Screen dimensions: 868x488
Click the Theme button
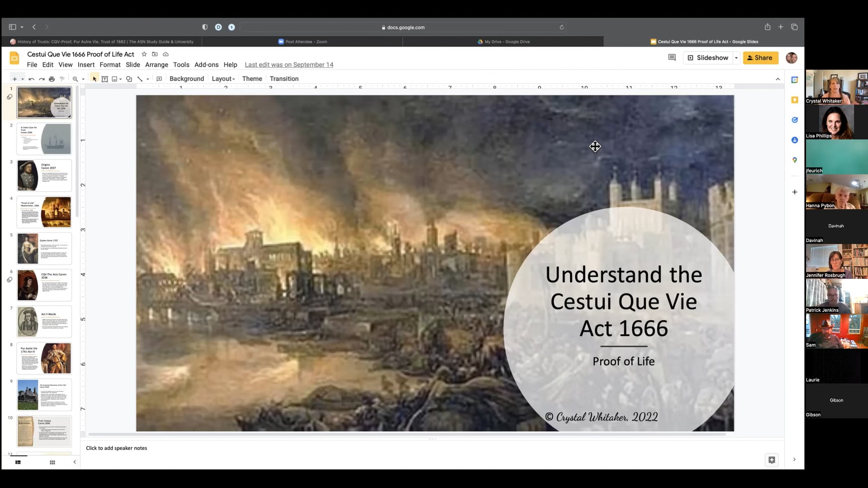click(252, 79)
